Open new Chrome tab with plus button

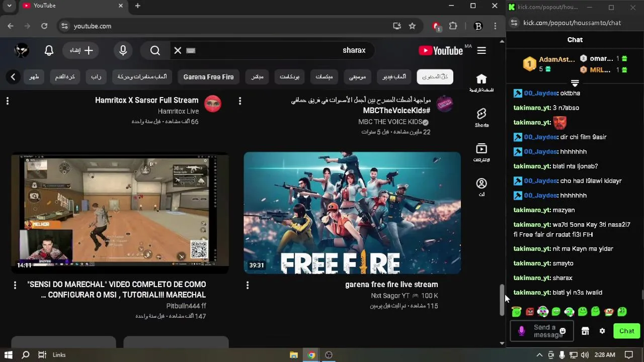pyautogui.click(x=137, y=6)
